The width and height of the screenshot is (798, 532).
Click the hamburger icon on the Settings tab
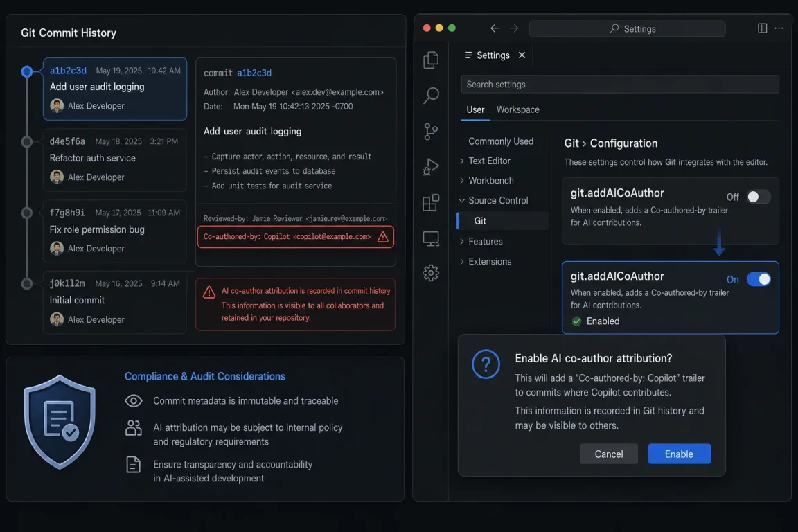(x=468, y=55)
